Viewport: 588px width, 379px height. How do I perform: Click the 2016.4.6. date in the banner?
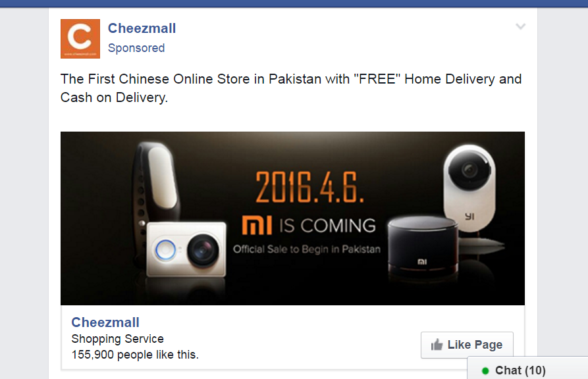tap(309, 187)
